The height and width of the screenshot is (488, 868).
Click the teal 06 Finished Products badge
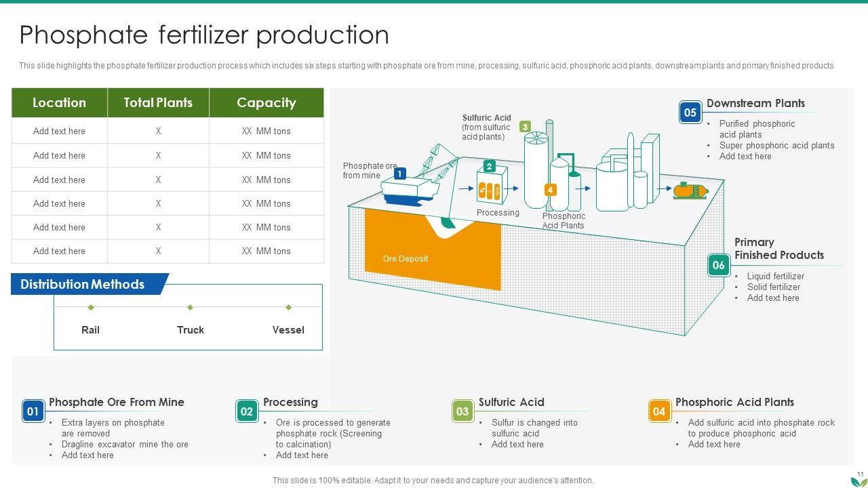coord(718,265)
